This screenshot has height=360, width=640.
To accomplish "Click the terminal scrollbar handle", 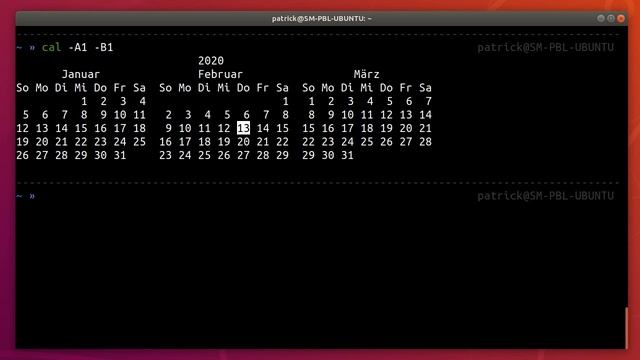I will (x=627, y=328).
